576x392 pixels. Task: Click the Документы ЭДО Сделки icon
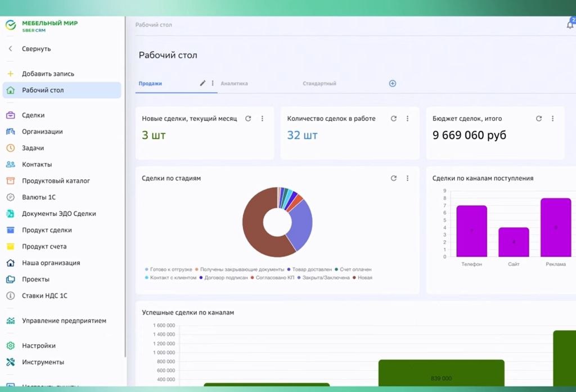(10, 214)
